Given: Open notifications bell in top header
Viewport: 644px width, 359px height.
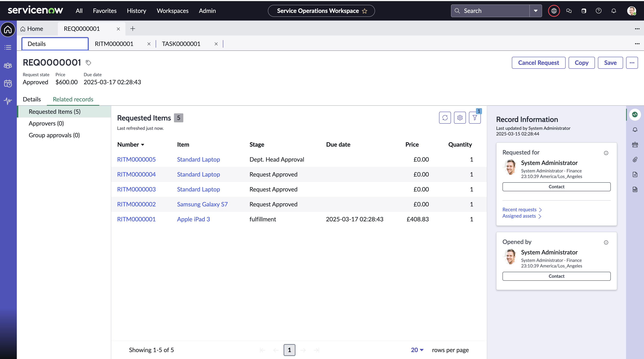Looking at the screenshot, I should (x=614, y=11).
